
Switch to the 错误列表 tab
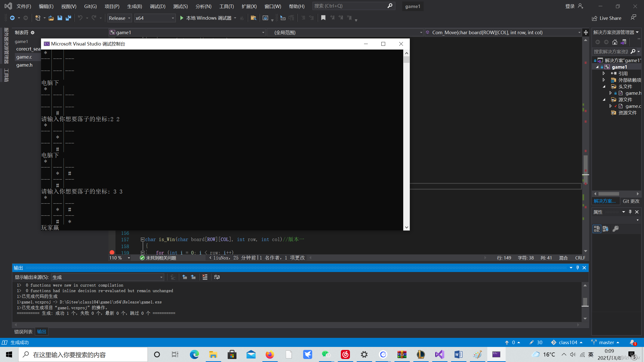(x=23, y=332)
